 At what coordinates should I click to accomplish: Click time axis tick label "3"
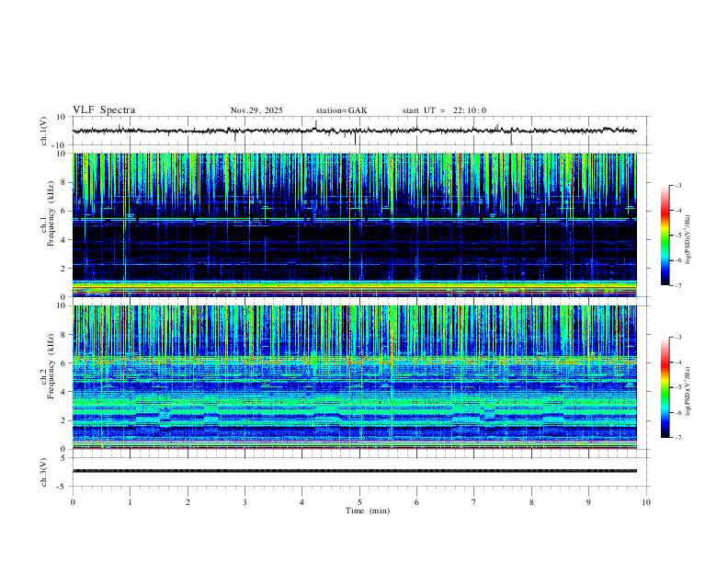(x=245, y=502)
